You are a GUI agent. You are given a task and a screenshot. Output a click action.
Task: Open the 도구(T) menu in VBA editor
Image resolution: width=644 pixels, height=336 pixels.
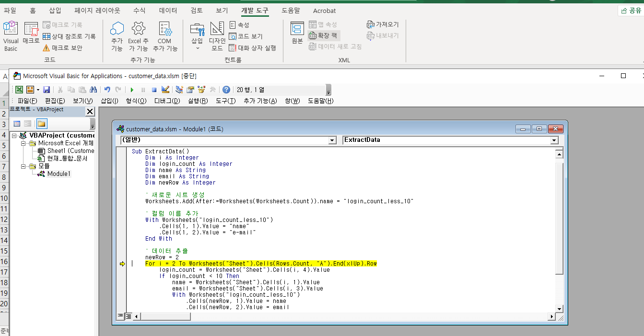(225, 101)
